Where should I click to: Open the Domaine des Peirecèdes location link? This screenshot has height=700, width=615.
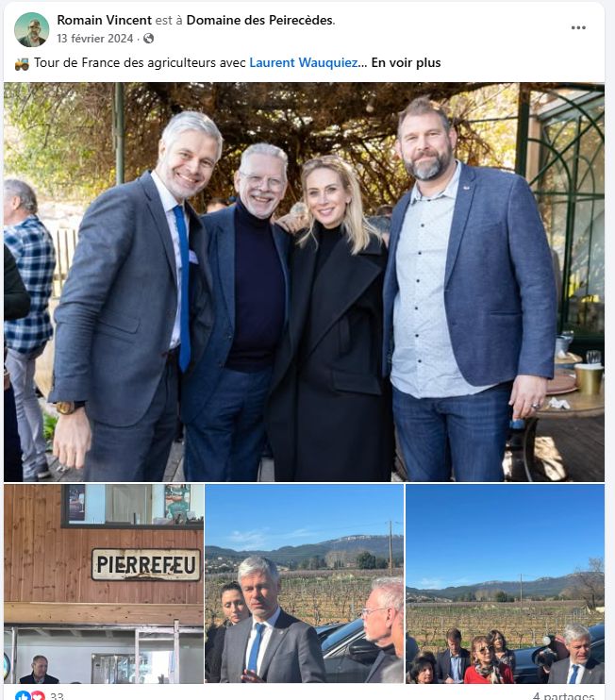[x=259, y=20]
